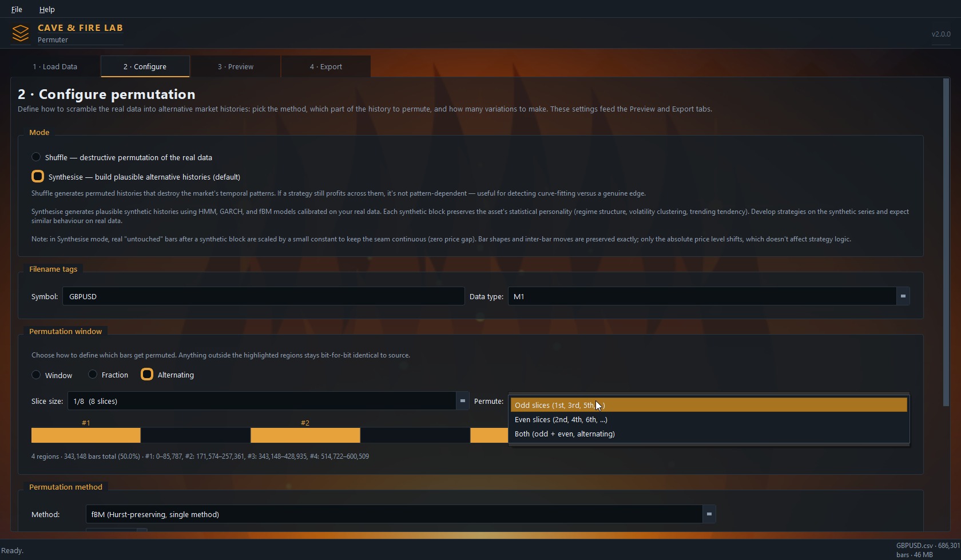The height and width of the screenshot is (560, 961).
Task: Click the Configure permutation heading
Action: (x=106, y=94)
